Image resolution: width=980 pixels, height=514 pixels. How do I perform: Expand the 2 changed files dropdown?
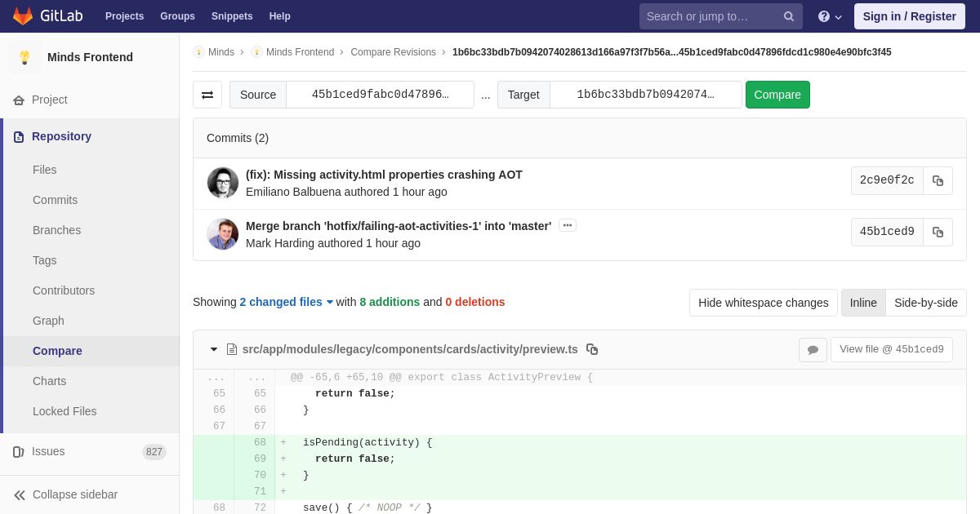pyautogui.click(x=286, y=302)
